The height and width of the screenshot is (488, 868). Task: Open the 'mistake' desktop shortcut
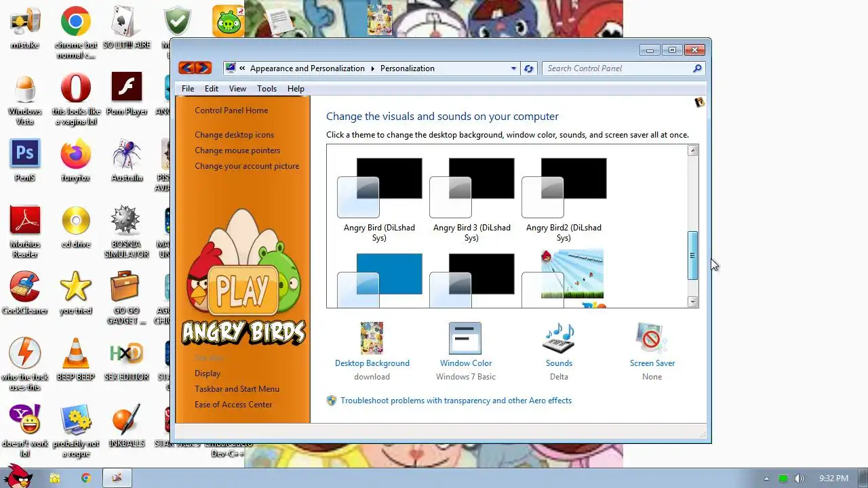click(25, 28)
